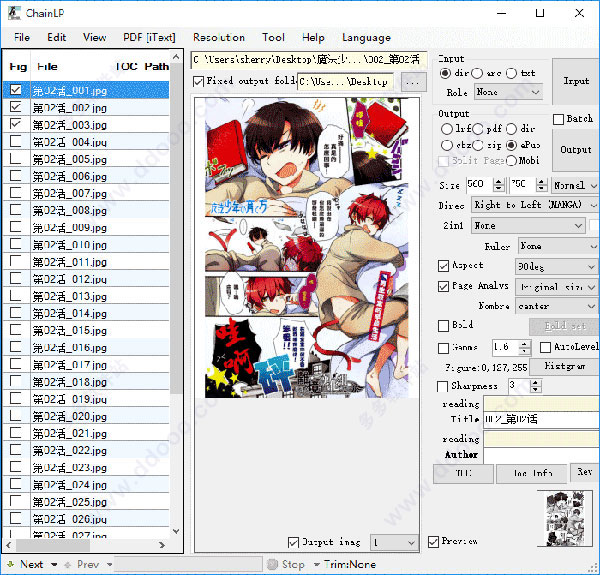600x575 pixels.
Task: Click the preview thumbnail image
Action: [566, 519]
